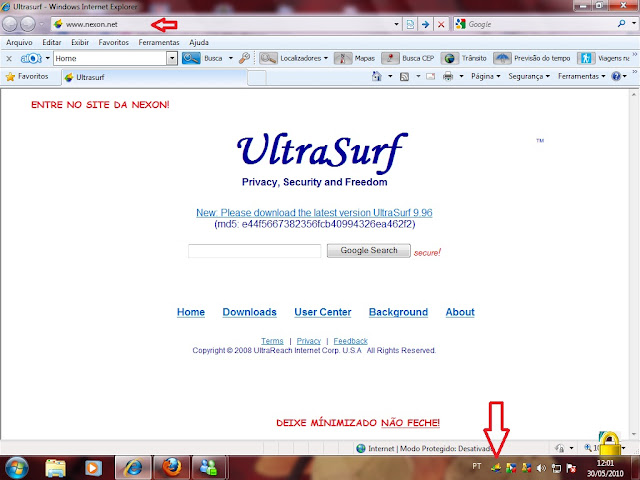This screenshot has height=480, width=640.
Task: Click the compatibility view icon
Action: [410, 24]
